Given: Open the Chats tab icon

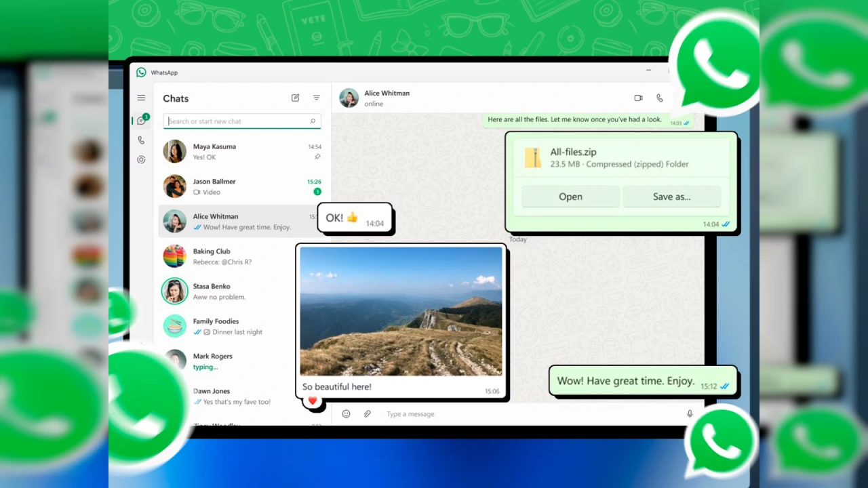Looking at the screenshot, I should [141, 121].
